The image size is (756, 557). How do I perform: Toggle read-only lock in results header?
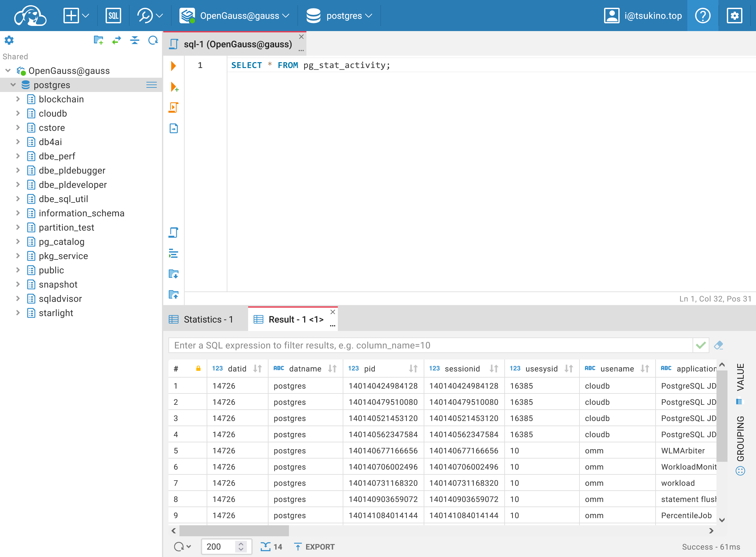pos(198,369)
